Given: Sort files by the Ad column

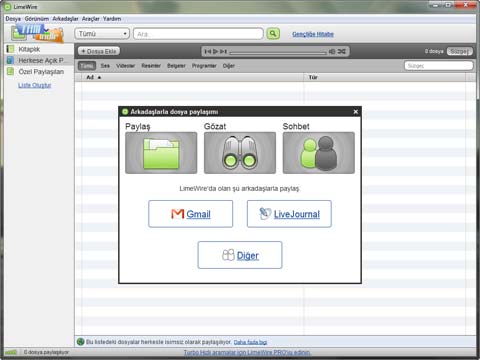Looking at the screenshot, I should (193, 77).
